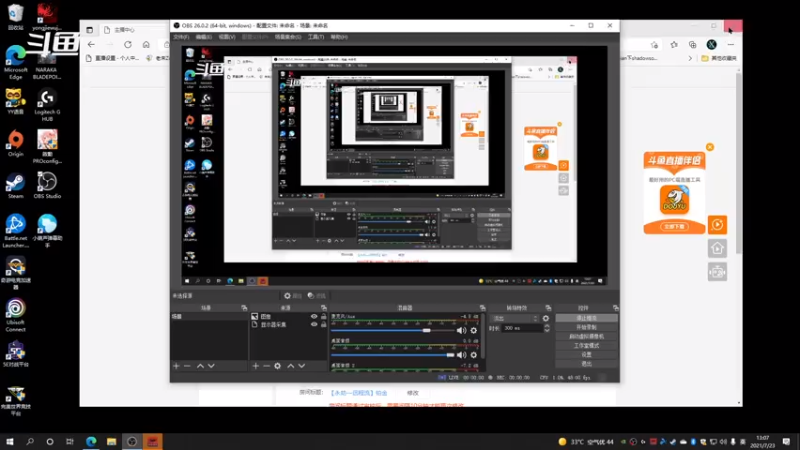This screenshot has width=800, height=450.
Task: Toggle visibility eye of the 图像 source
Action: point(314,316)
